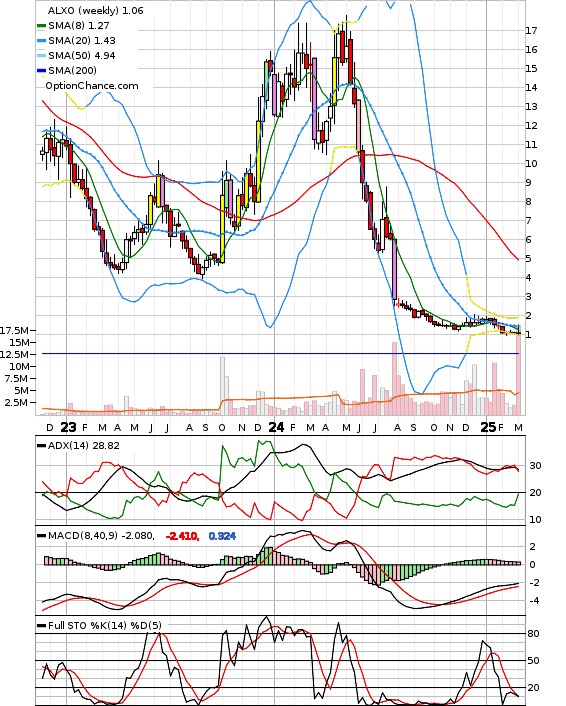Click the black ADX(14) legend marker

tap(41, 446)
